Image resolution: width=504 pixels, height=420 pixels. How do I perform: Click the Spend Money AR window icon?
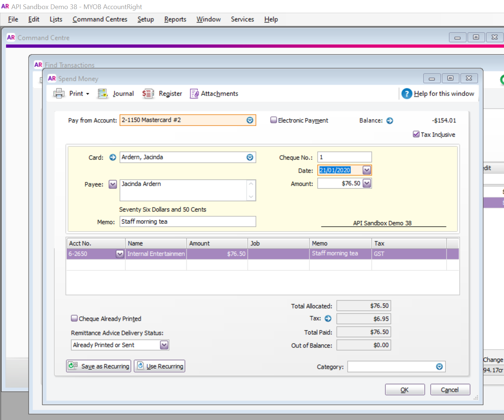52,78
